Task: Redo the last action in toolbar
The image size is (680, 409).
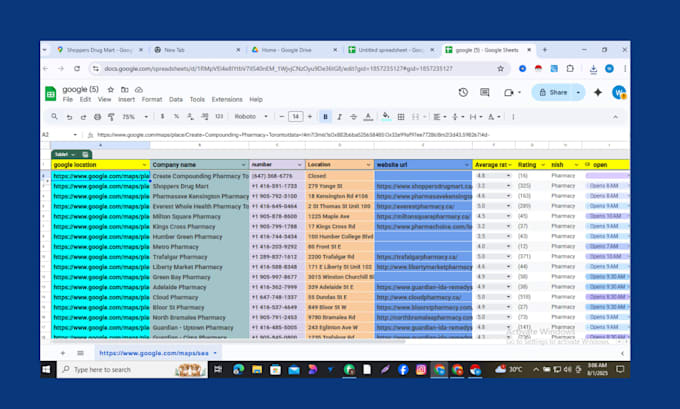Action: click(83, 117)
